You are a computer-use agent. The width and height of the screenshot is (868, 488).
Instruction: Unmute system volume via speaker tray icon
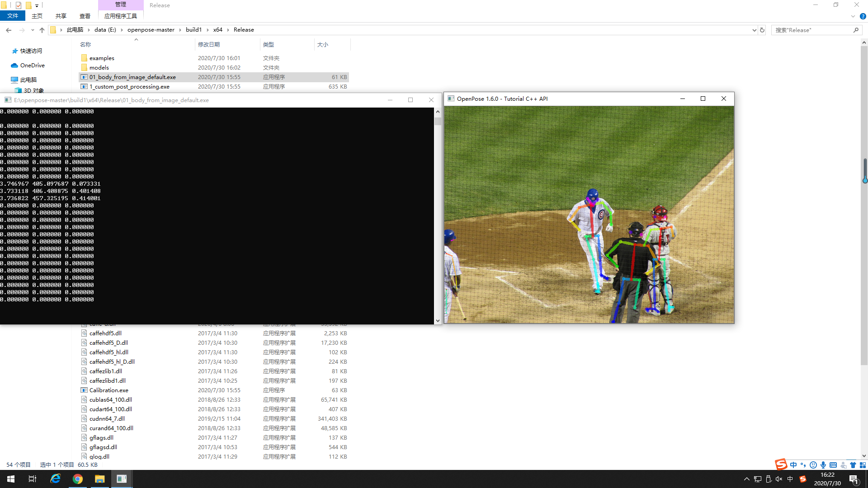(x=779, y=479)
